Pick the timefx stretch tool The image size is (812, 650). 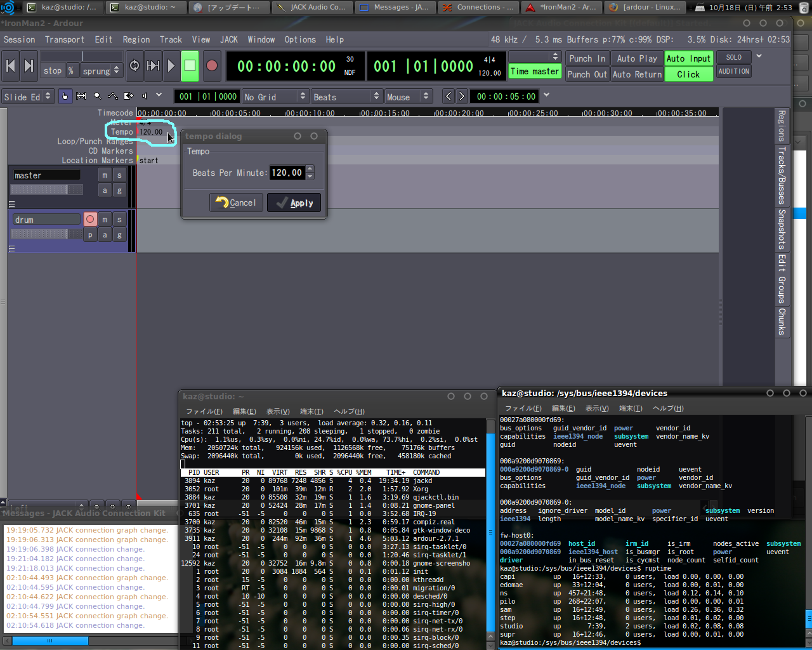coord(129,96)
